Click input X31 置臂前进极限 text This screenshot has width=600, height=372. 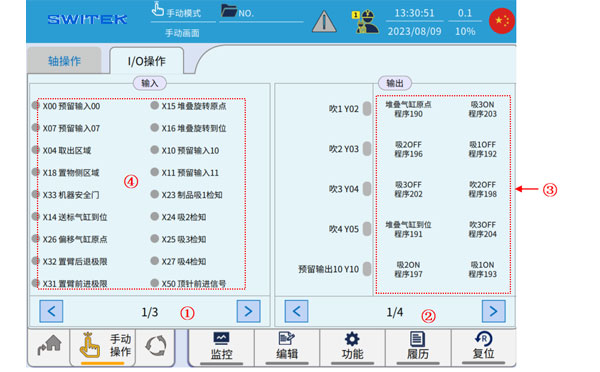[75, 284]
